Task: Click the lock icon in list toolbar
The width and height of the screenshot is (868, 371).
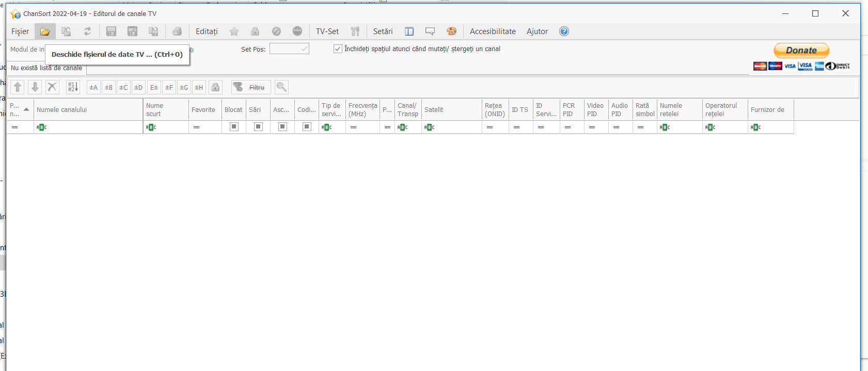Action: [215, 87]
